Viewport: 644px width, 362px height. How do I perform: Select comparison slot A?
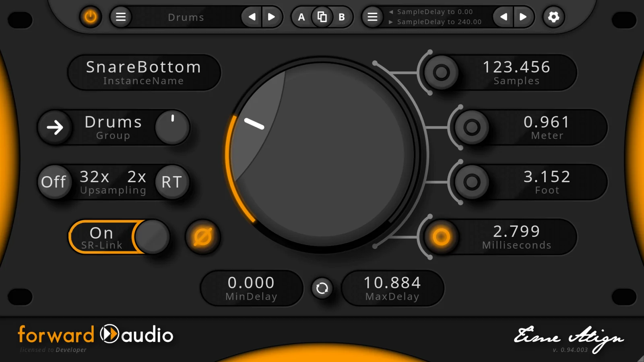click(x=301, y=17)
